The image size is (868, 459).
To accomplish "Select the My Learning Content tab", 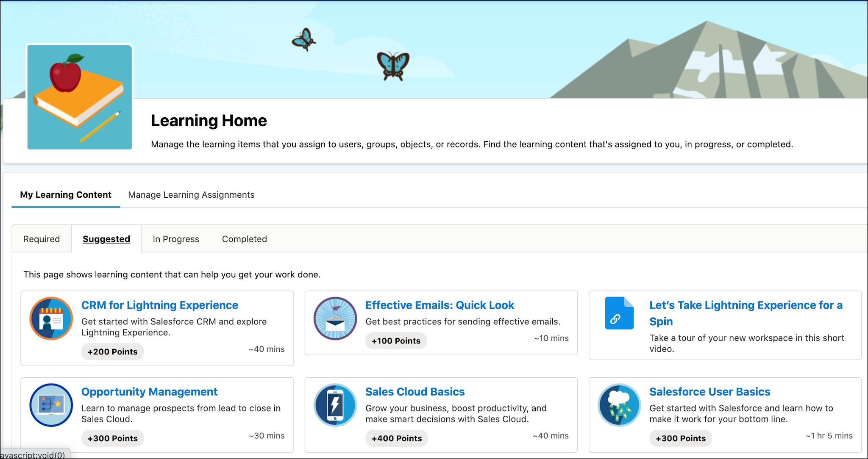I will [66, 195].
